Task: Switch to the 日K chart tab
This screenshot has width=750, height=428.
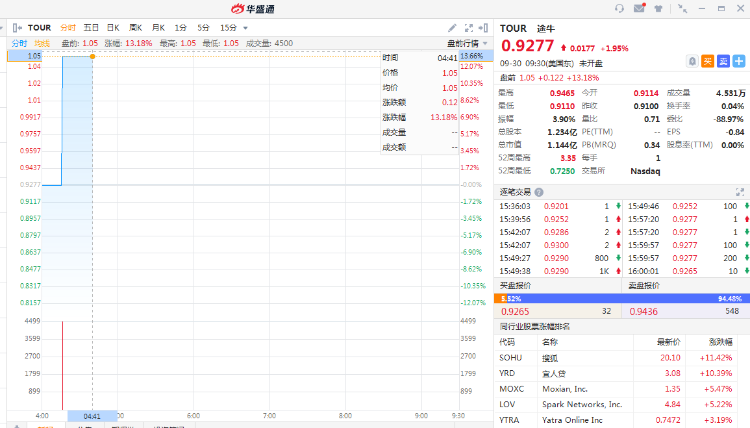Action: pyautogui.click(x=113, y=27)
